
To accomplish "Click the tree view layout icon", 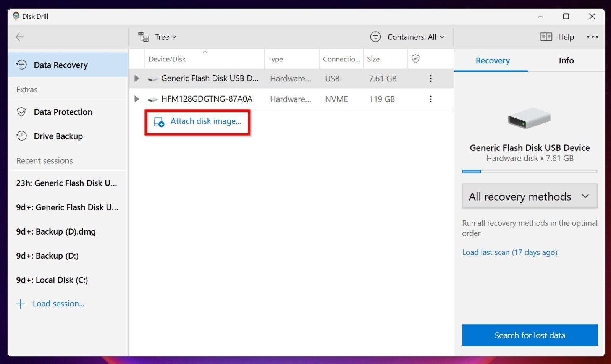I will 143,37.
